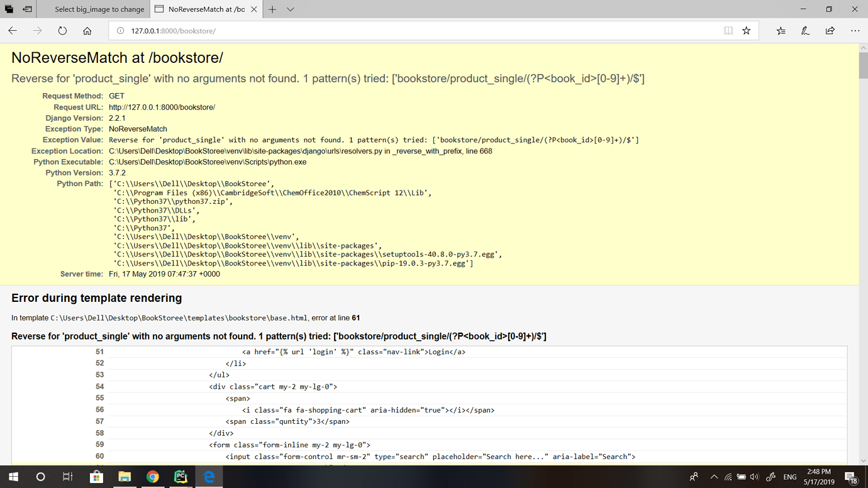Reload the page with Refresh icon
Screen dimensions: 868x488
pos(62,31)
